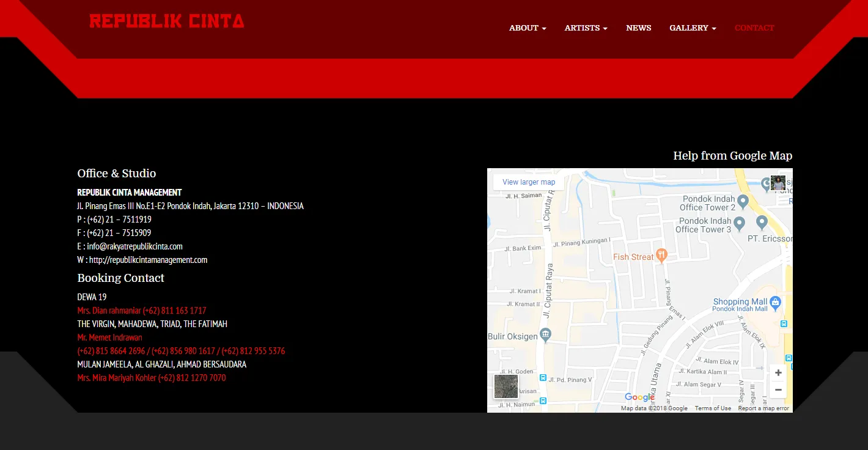The height and width of the screenshot is (450, 868).
Task: Switch map to satellite imagery thumbnail
Action: click(506, 386)
